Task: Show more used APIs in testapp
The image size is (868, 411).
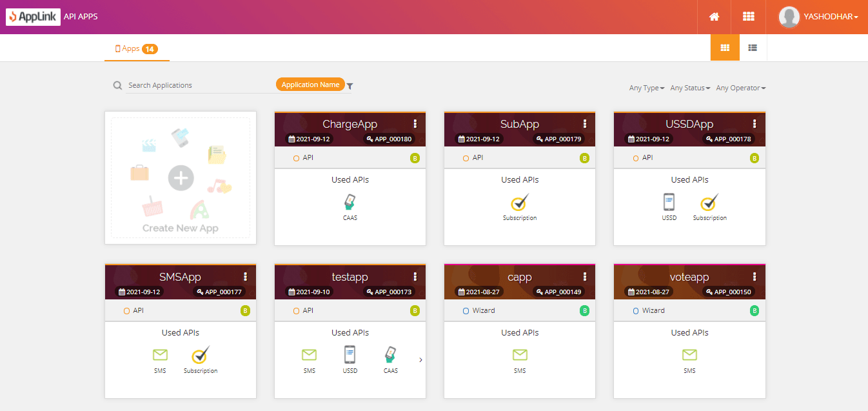Action: click(x=420, y=360)
